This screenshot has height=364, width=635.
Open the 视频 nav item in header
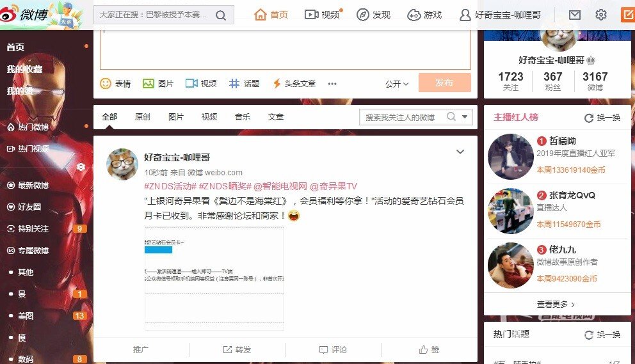pos(323,15)
